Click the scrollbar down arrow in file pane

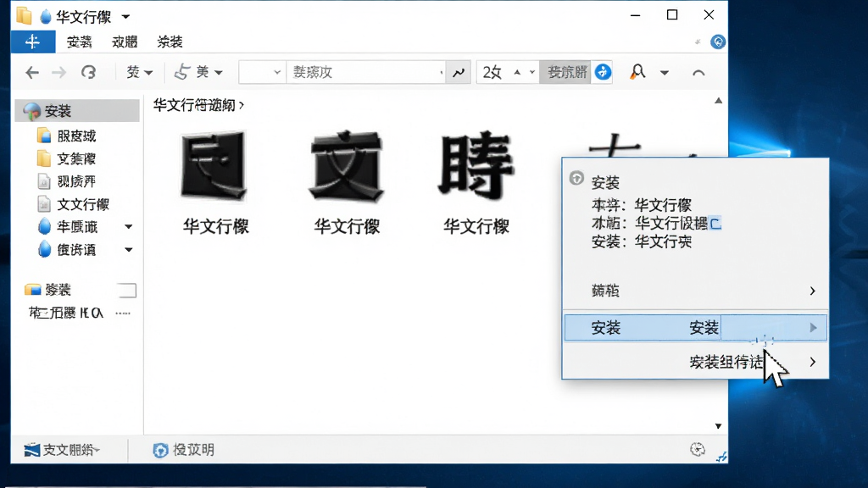(718, 426)
